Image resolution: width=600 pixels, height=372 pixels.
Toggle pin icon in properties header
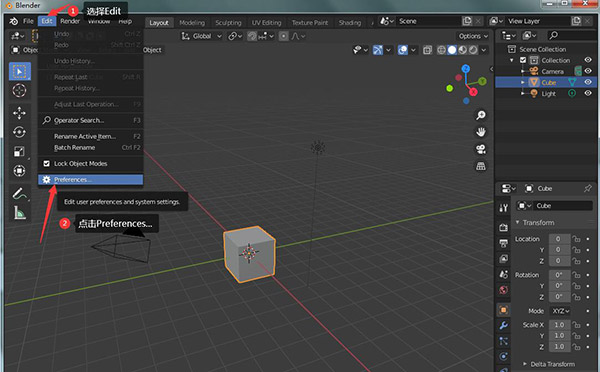point(588,188)
